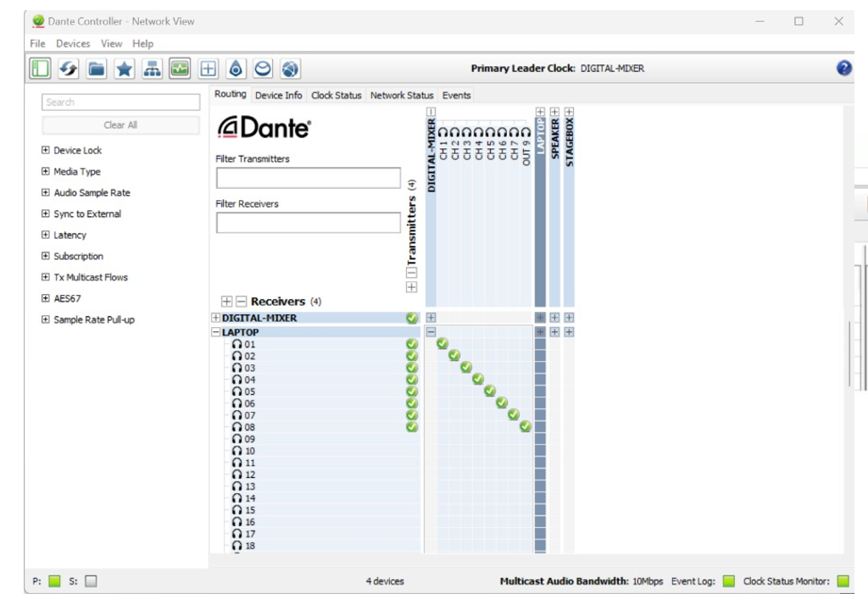The height and width of the screenshot is (610, 868).
Task: Expand the Media Type filter
Action: pyautogui.click(x=46, y=171)
